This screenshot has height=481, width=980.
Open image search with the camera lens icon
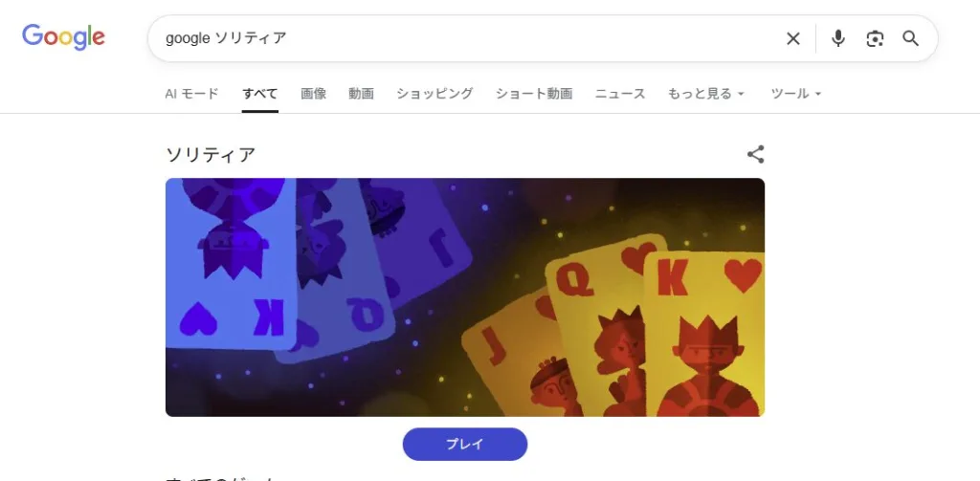(x=875, y=39)
